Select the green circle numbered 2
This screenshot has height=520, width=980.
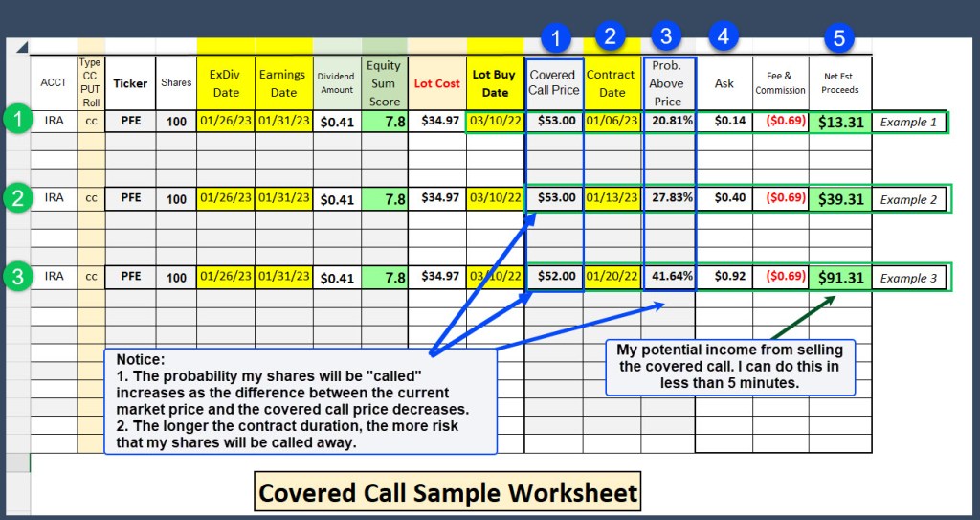14,198
